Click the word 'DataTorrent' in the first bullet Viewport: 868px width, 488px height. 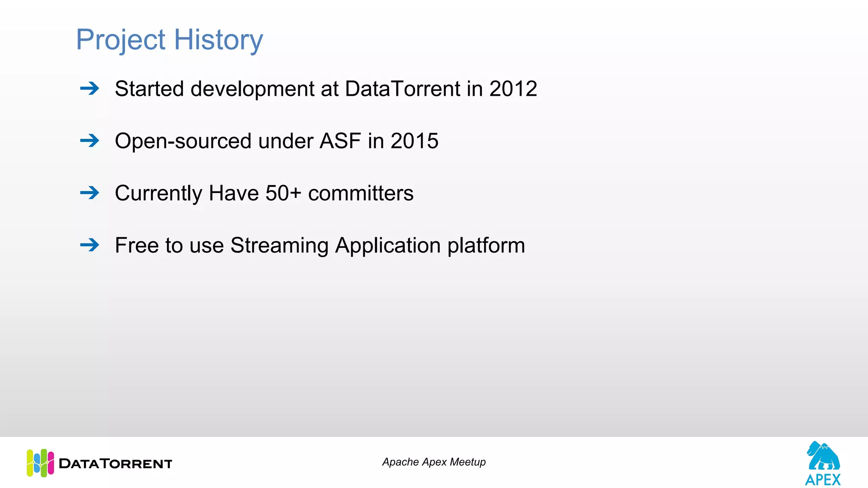pyautogui.click(x=402, y=89)
